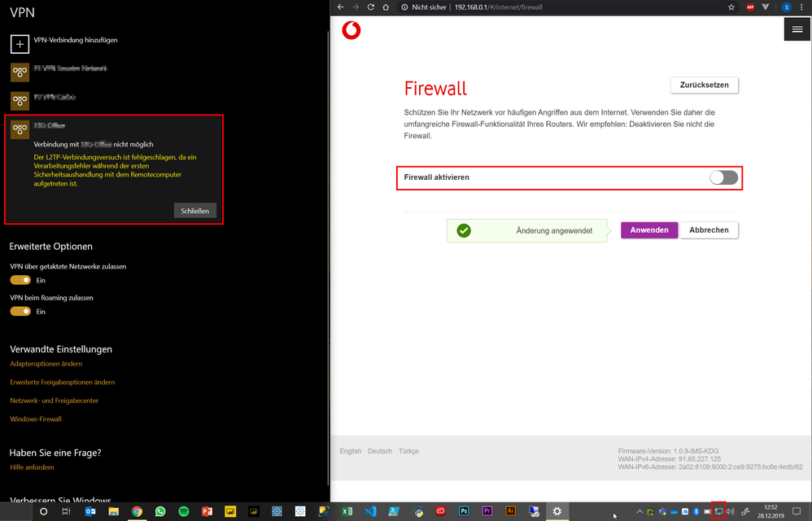Select Deutsch as the page language
The image size is (812, 521).
click(x=379, y=450)
